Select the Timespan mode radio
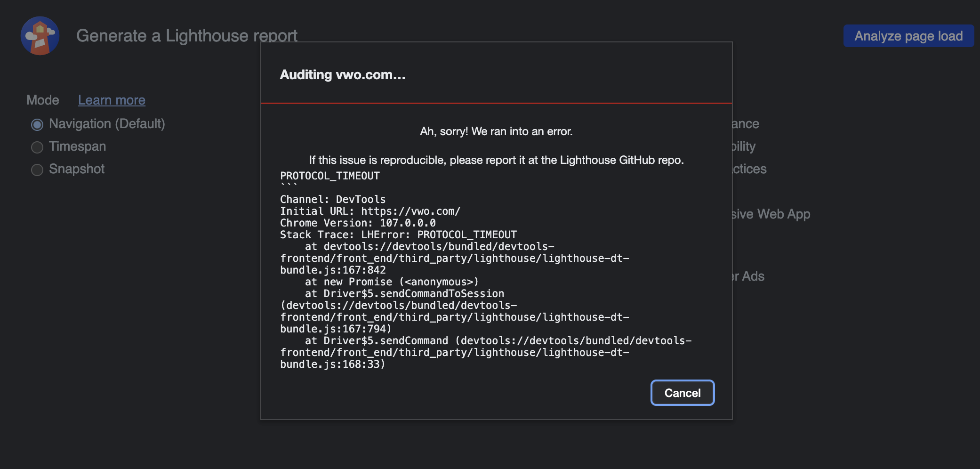This screenshot has height=469, width=980. coord(37,147)
